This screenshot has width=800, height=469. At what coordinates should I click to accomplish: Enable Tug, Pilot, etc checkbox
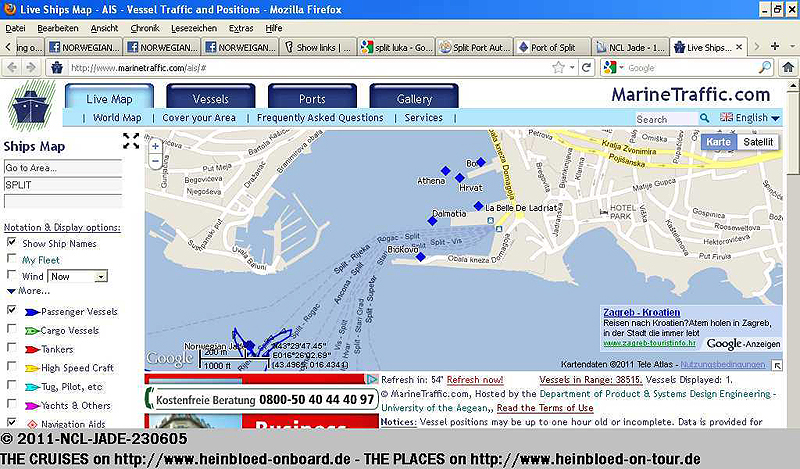click(11, 385)
